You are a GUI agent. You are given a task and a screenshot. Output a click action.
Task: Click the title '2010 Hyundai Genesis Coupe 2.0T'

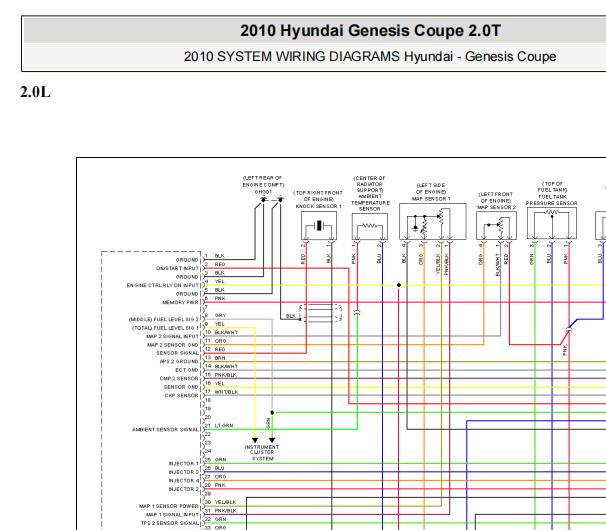(x=370, y=31)
